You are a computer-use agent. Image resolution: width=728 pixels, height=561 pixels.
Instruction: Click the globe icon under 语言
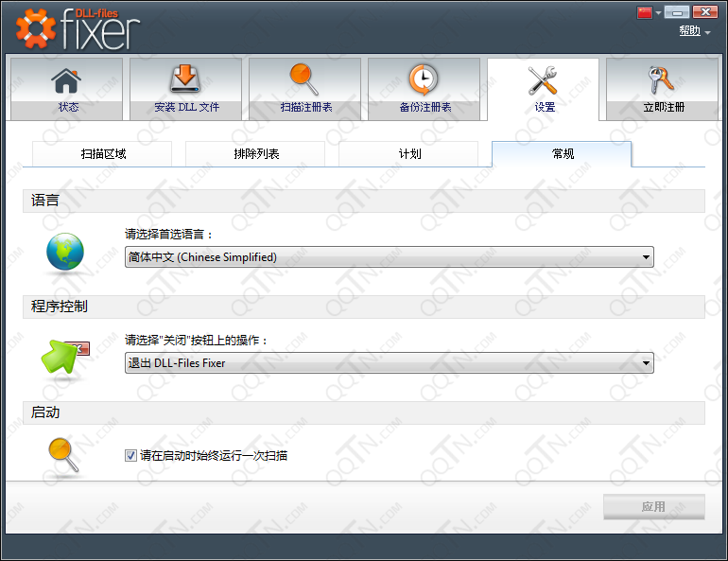pyautogui.click(x=65, y=254)
